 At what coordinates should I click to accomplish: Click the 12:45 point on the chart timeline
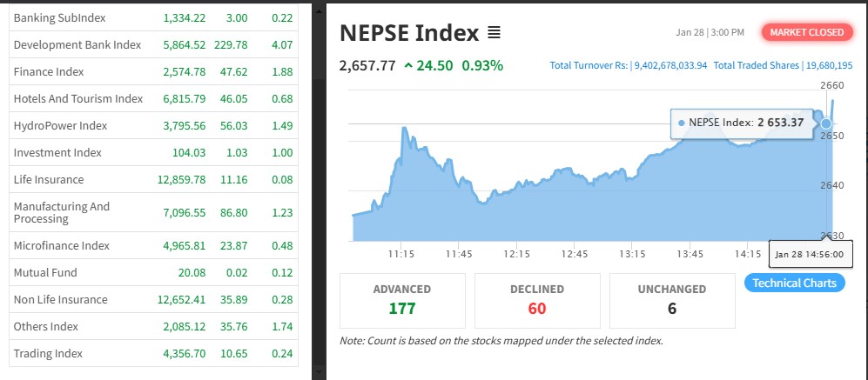pos(575,254)
